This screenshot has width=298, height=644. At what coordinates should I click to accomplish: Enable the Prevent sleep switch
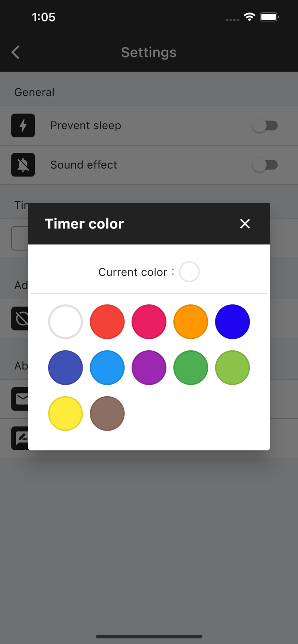pyautogui.click(x=265, y=125)
